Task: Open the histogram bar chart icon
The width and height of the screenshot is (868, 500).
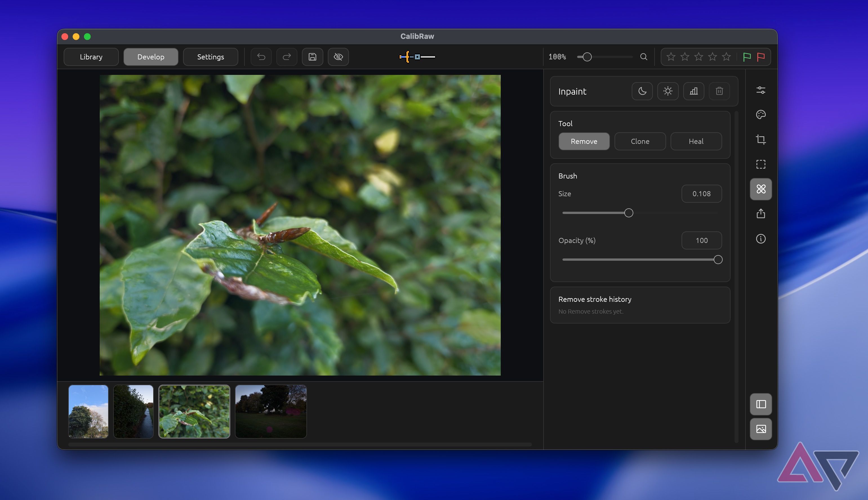Action: (x=693, y=91)
